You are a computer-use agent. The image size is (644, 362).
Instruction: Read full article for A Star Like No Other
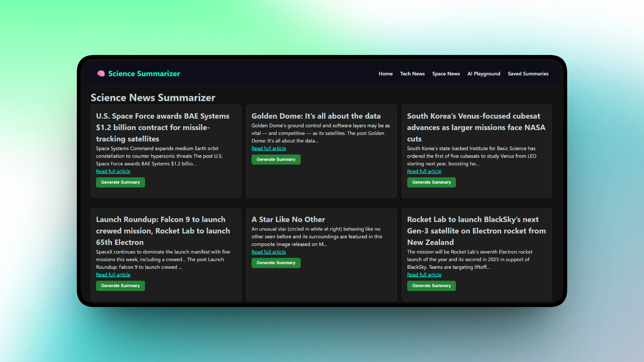269,252
